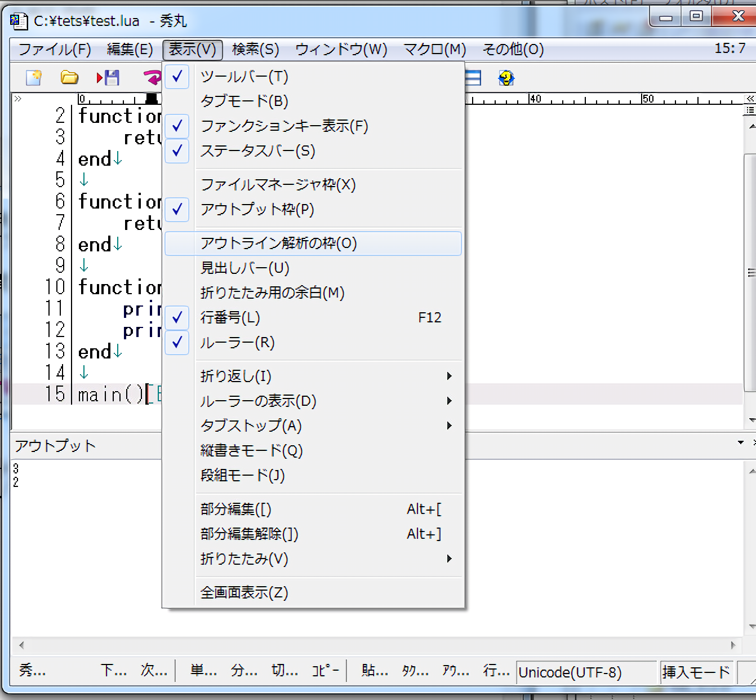Click the « icon at ruler's right end
Screen dimensions: 756x700
tap(750, 99)
